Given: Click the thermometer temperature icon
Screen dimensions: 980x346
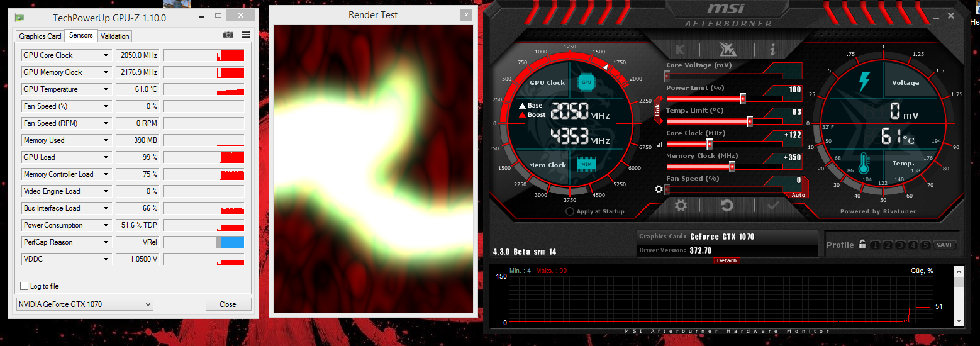Looking at the screenshot, I should pos(863,163).
